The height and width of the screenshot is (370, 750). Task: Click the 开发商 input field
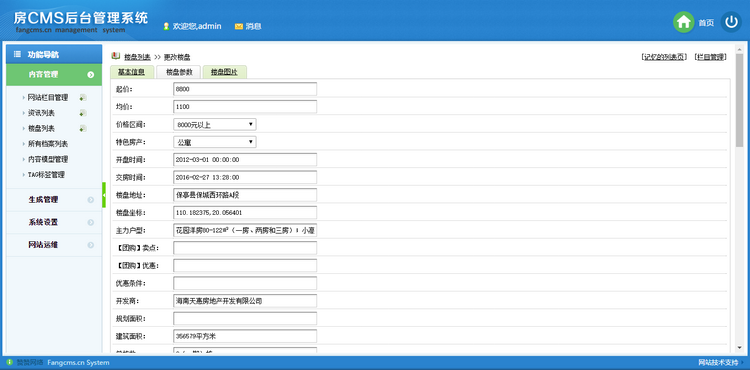click(x=245, y=301)
